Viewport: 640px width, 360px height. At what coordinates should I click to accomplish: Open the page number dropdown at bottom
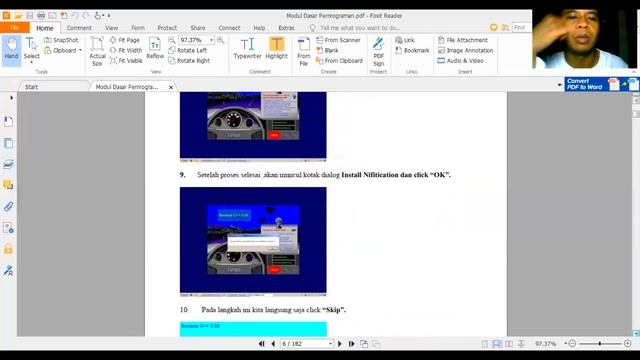tap(330, 344)
